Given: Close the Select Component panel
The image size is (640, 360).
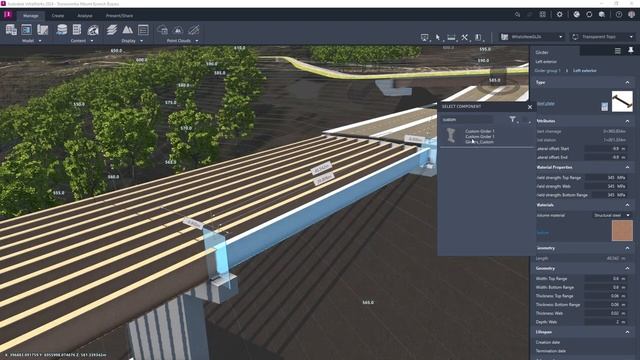Looking at the screenshot, I should [530, 107].
